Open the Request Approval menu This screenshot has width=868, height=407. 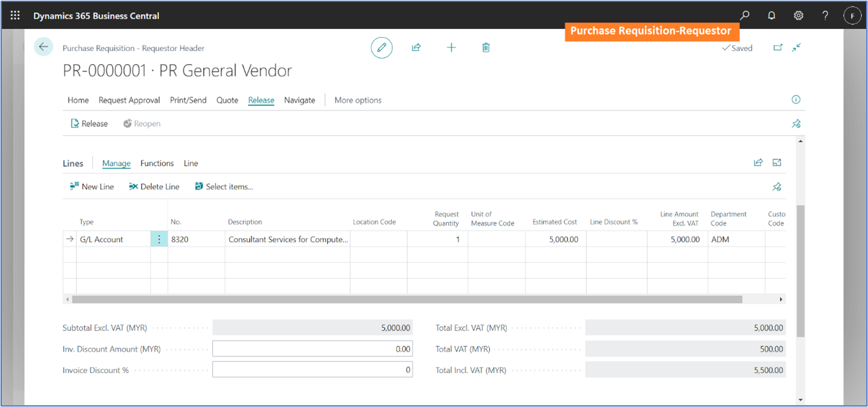pyautogui.click(x=129, y=100)
